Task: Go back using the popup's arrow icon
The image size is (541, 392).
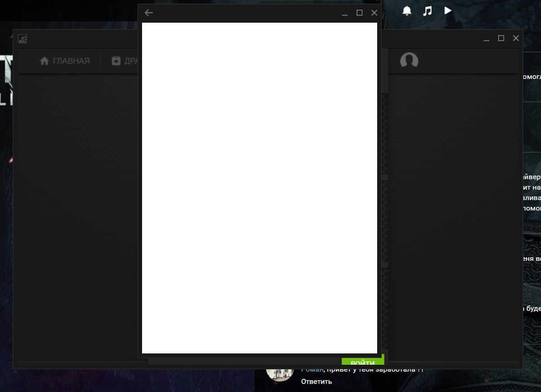Action: click(149, 13)
